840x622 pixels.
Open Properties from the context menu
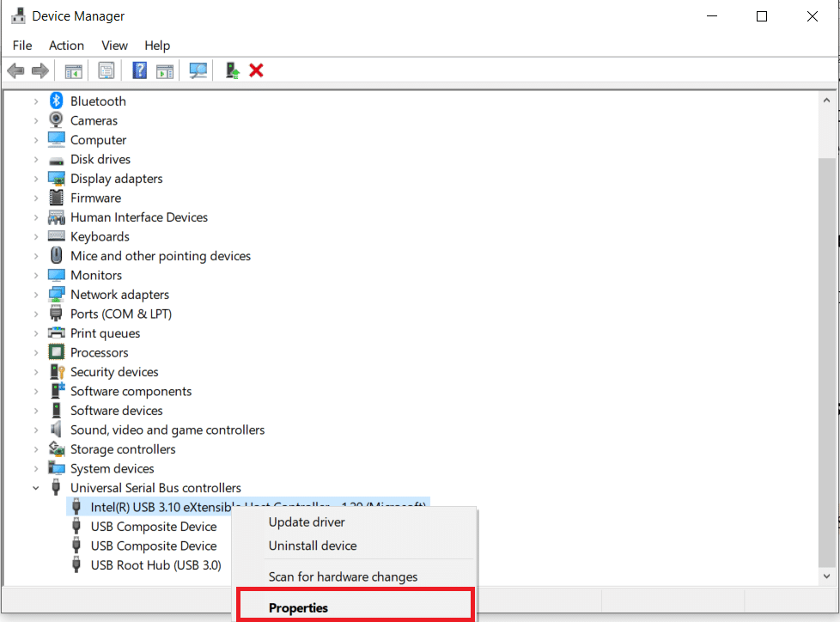click(x=355, y=607)
